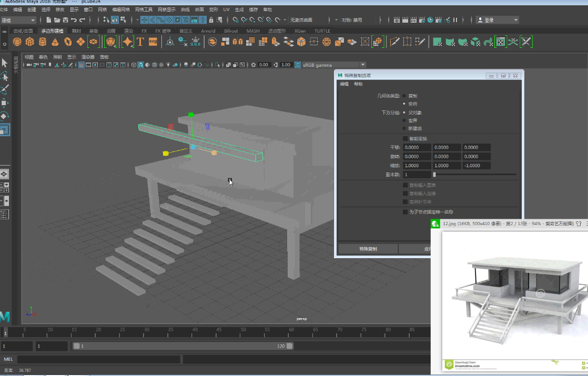The image size is (588, 376).
Task: Enable the 智能变换 checkbox
Action: click(405, 139)
